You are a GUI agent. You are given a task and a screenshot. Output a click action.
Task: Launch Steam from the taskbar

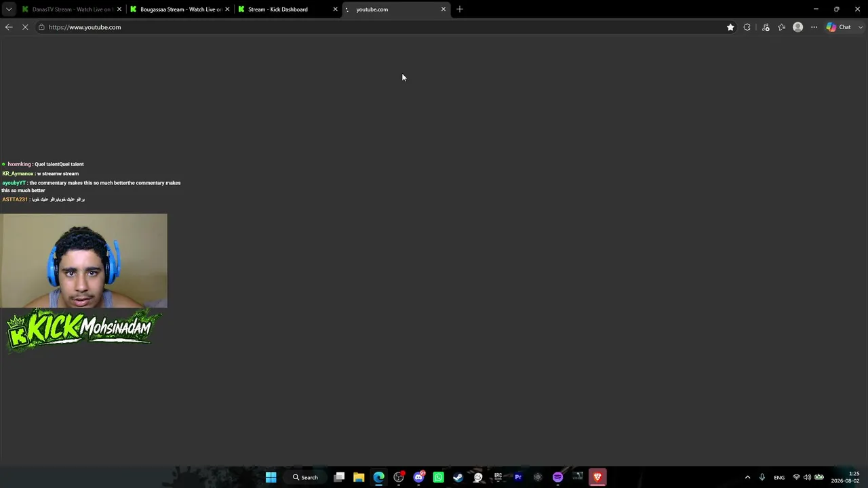[x=458, y=477]
